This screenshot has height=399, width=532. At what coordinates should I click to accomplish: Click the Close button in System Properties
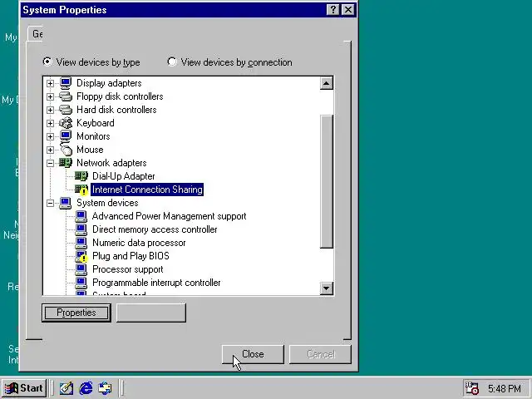[x=253, y=354]
